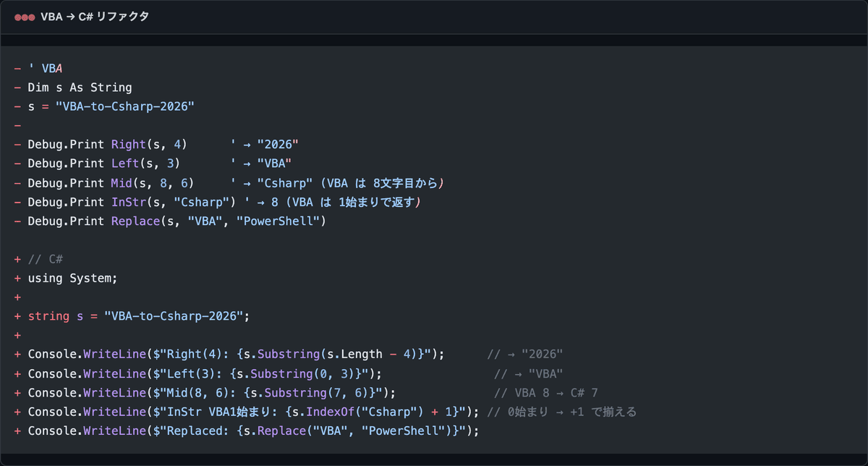The image size is (868, 466).
Task: Click the first red dot in the title bar
Action: [17, 17]
